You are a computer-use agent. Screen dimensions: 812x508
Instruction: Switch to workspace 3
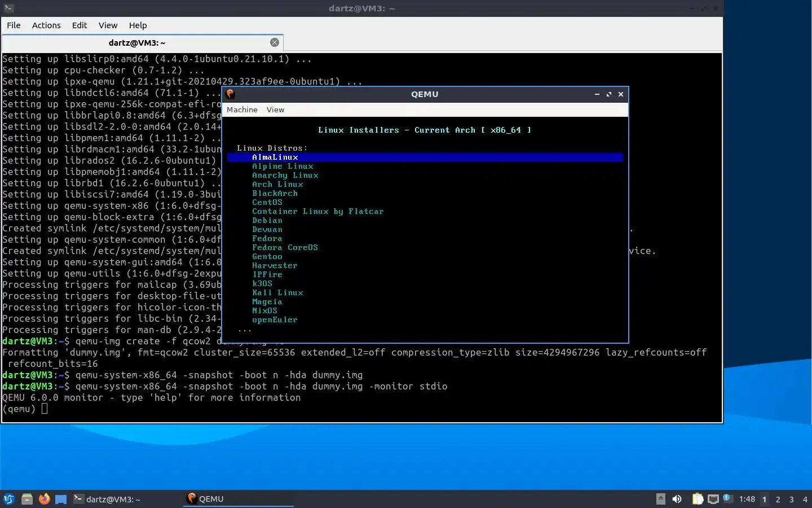pos(792,499)
